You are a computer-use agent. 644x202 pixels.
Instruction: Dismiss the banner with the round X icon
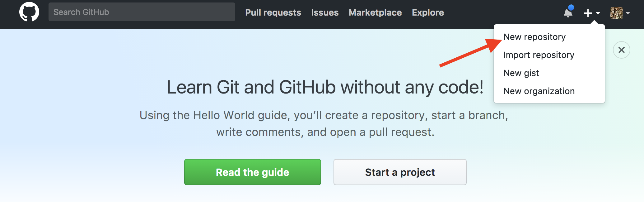point(621,50)
